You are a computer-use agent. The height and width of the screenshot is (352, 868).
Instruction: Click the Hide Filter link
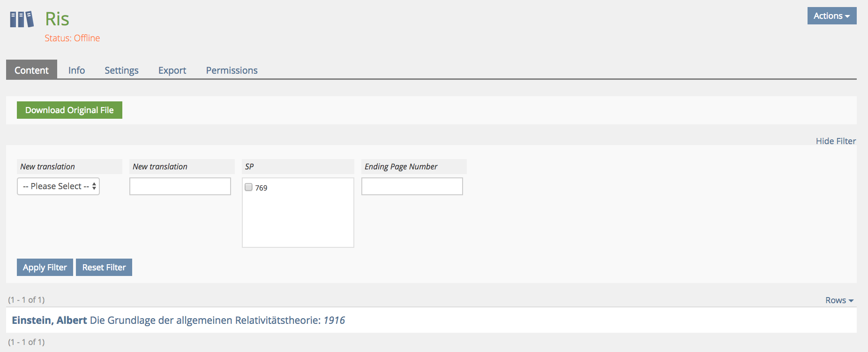click(835, 141)
